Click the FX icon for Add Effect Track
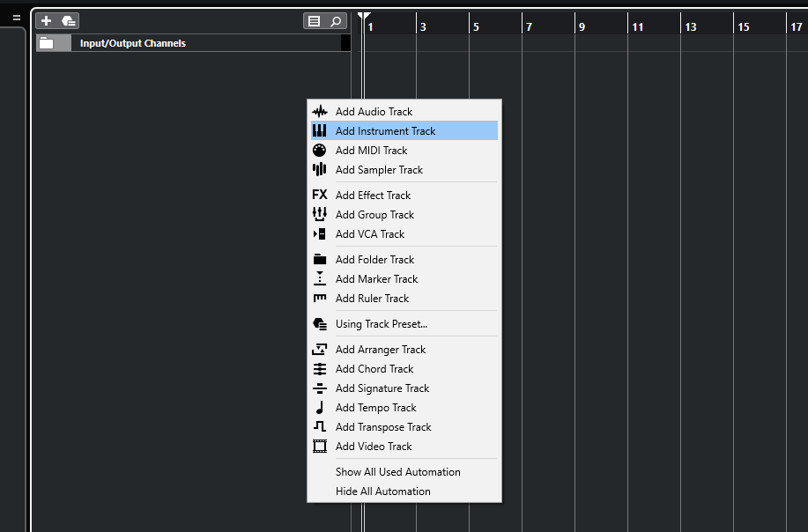Viewport: 808px width, 532px height. tap(319, 196)
